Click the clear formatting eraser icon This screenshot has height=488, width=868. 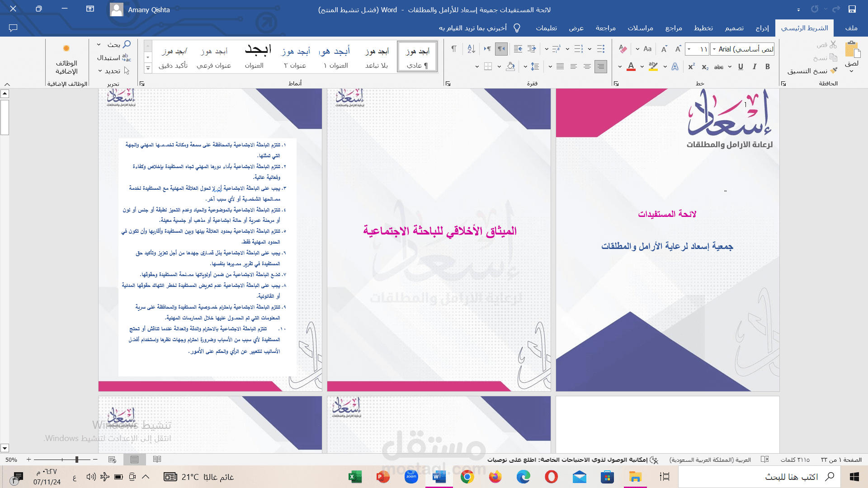tap(623, 49)
